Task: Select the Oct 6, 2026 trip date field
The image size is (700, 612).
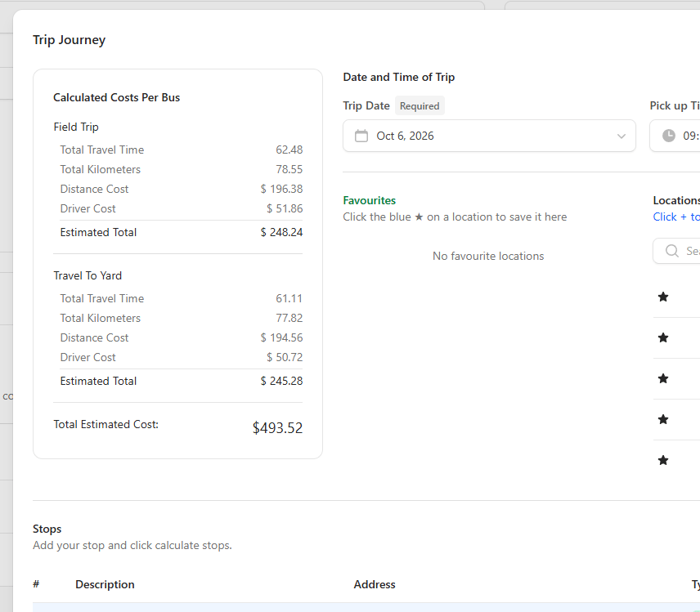Action: pyautogui.click(x=489, y=136)
